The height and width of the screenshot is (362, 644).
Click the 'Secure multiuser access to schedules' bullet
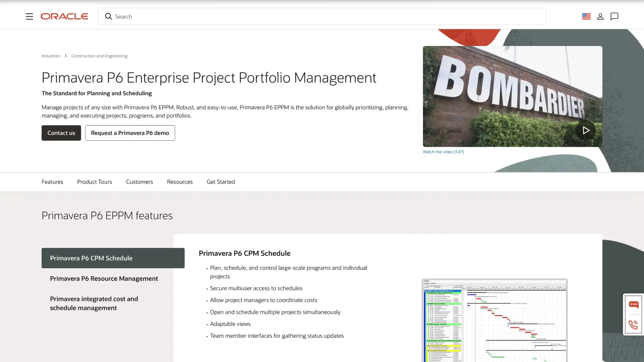[256, 288]
